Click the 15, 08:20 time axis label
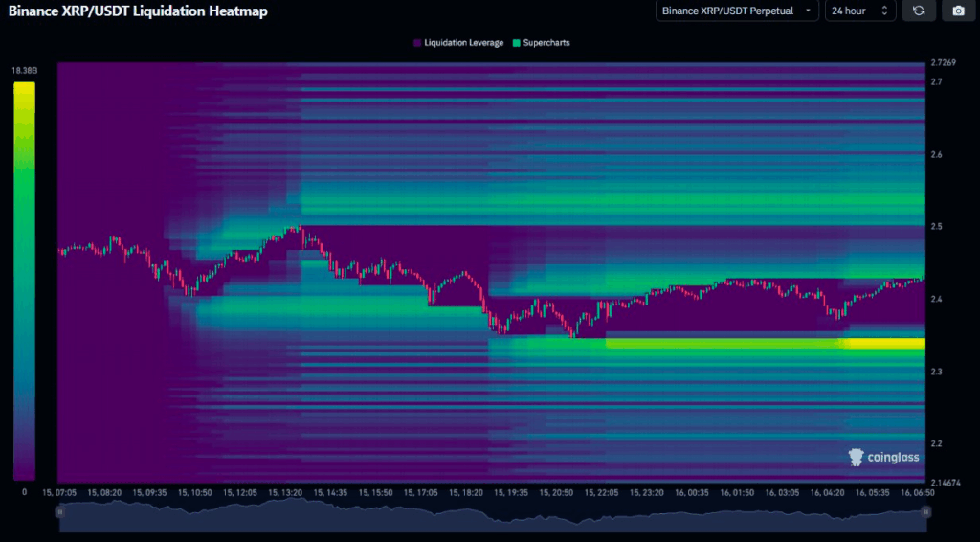 coord(104,492)
